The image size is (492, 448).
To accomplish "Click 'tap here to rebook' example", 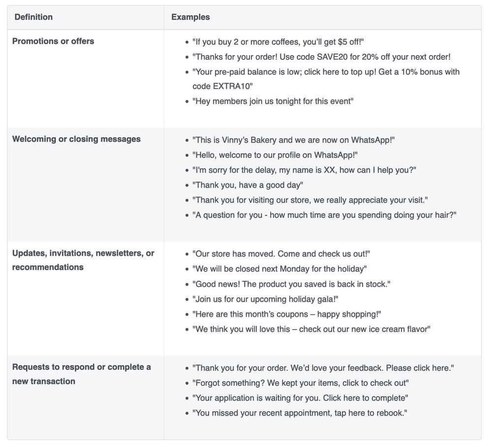I will point(300,413).
